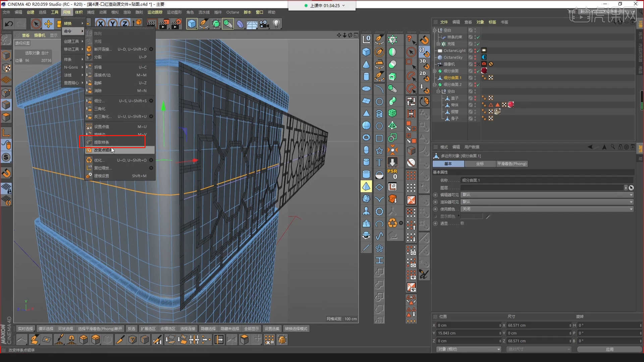The width and height of the screenshot is (644, 362).
Task: Open the Octane menu
Action: pyautogui.click(x=232, y=12)
